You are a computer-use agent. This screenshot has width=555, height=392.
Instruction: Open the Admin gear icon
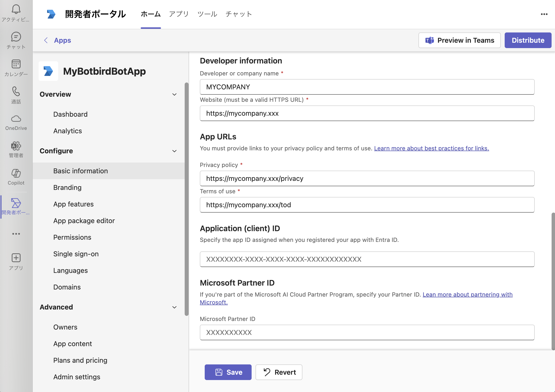tap(16, 146)
